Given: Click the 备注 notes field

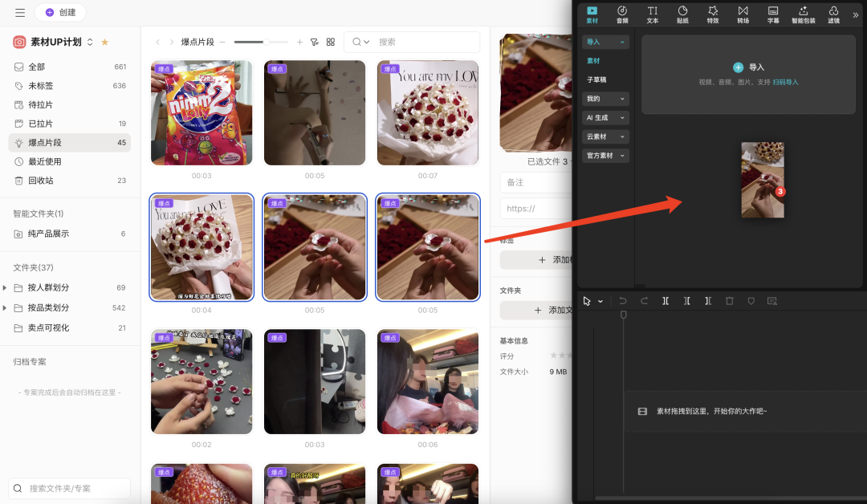Looking at the screenshot, I should [535, 182].
